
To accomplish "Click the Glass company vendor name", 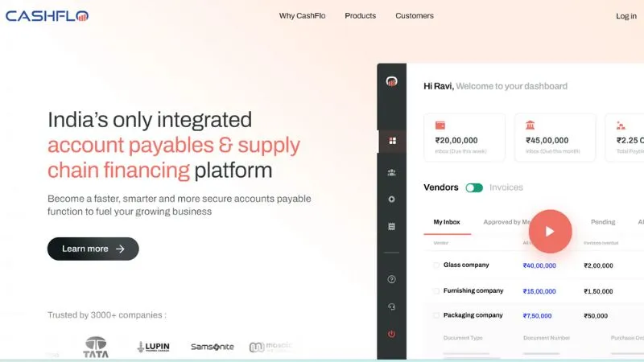I will (x=466, y=265).
